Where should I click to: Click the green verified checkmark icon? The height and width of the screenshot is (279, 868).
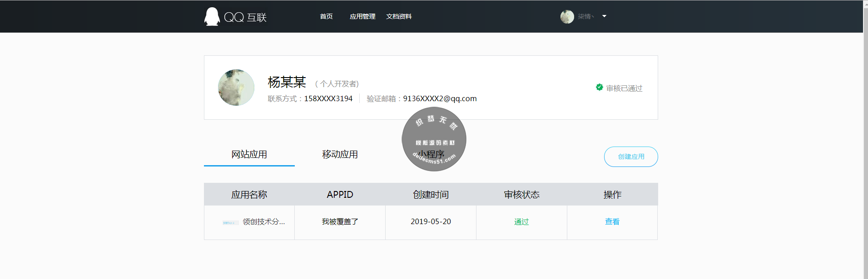pyautogui.click(x=600, y=87)
